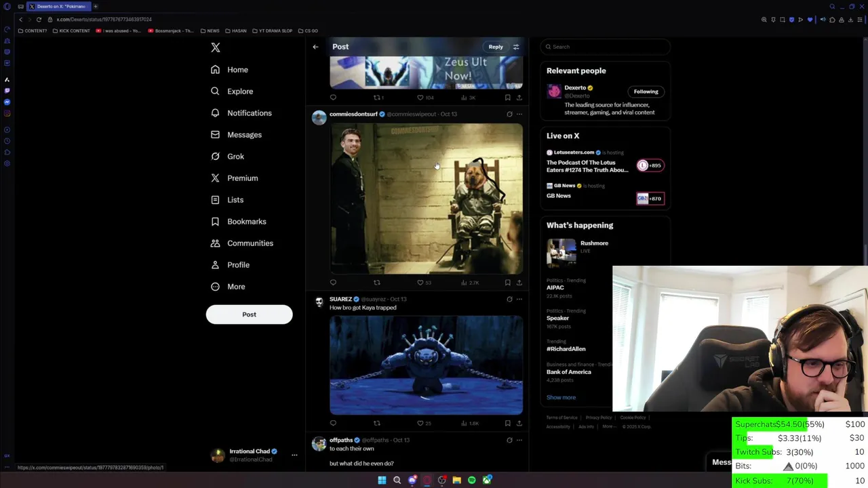
Task: Ask Grok about the offpaths post
Action: click(509, 440)
